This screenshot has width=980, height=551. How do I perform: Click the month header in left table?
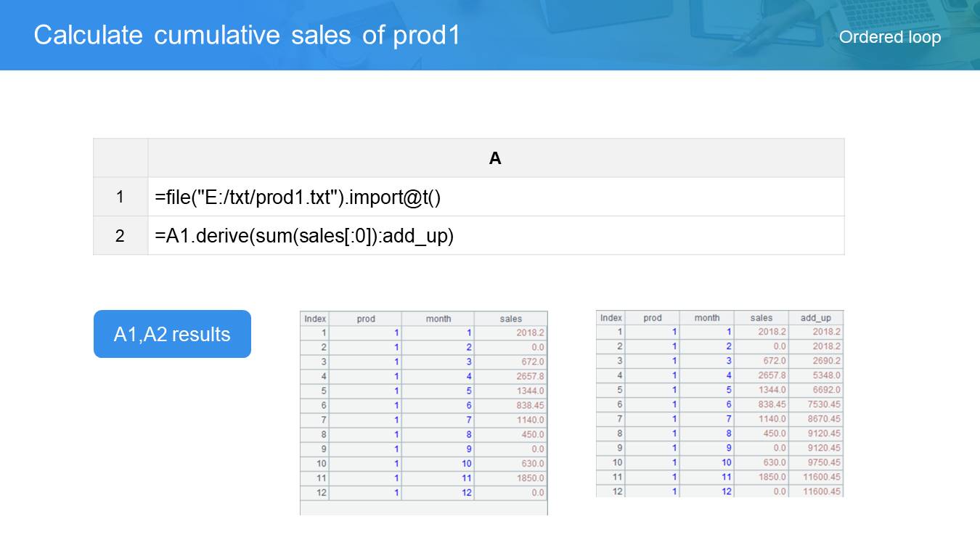(x=438, y=319)
